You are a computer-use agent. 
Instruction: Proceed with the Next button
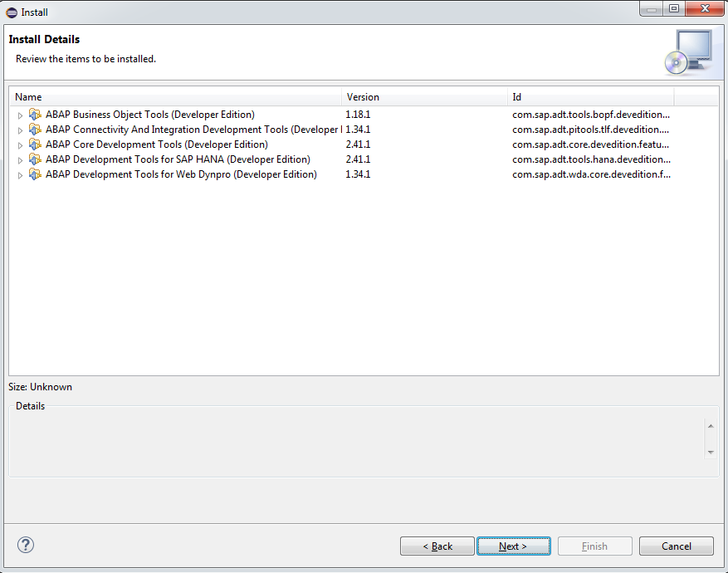514,546
